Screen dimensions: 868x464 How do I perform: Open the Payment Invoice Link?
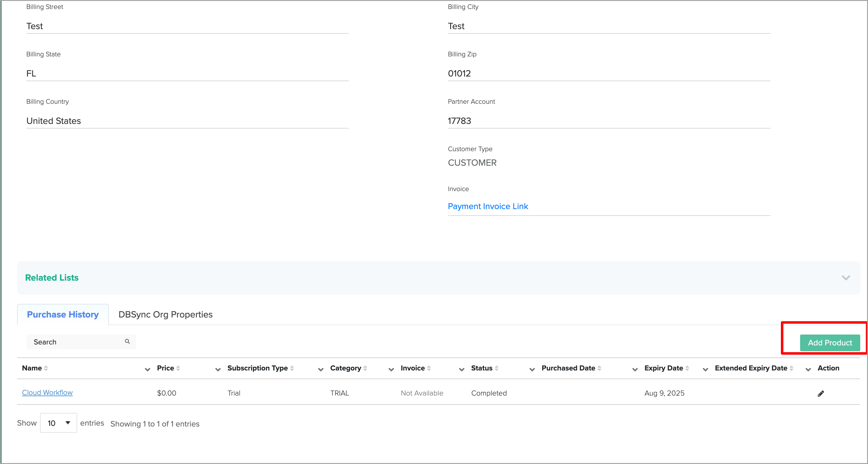click(x=488, y=206)
